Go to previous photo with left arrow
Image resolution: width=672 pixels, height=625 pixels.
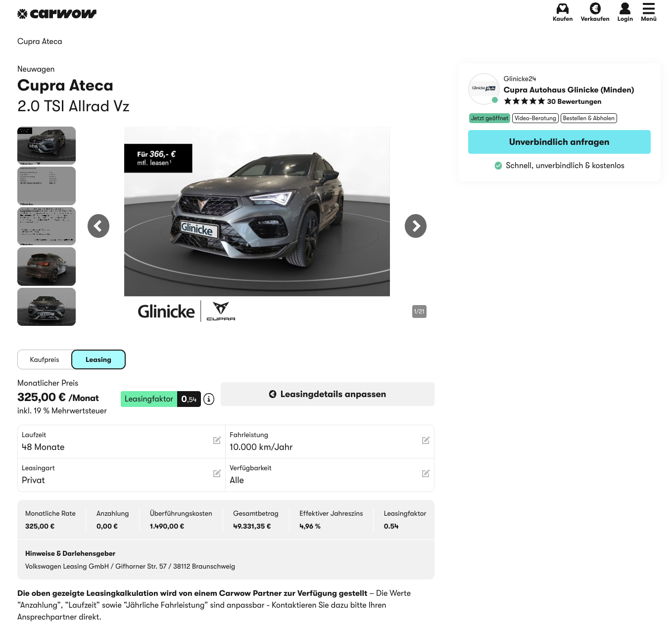click(x=98, y=226)
